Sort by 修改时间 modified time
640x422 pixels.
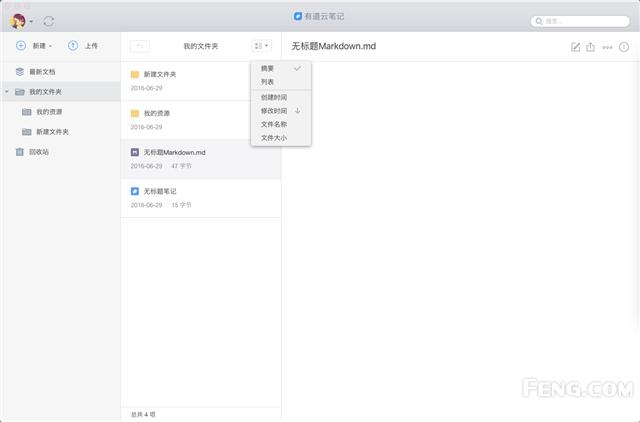click(x=274, y=110)
